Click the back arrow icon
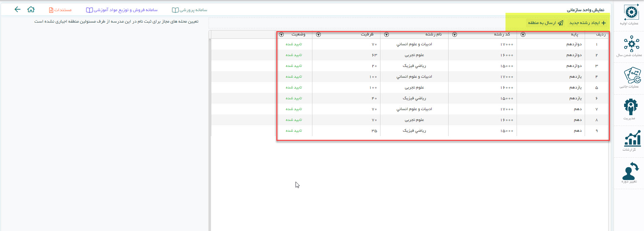 [x=18, y=9]
